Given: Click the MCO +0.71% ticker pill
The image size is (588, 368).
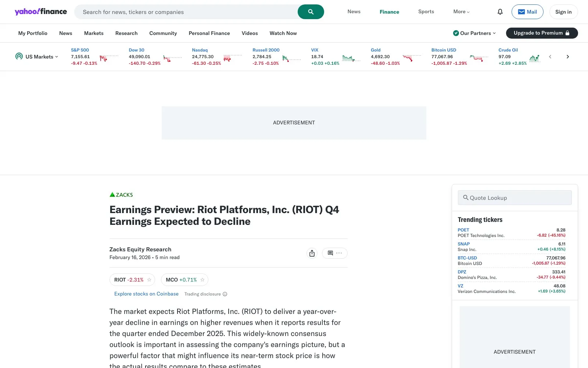Looking at the screenshot, I should click(x=184, y=280).
